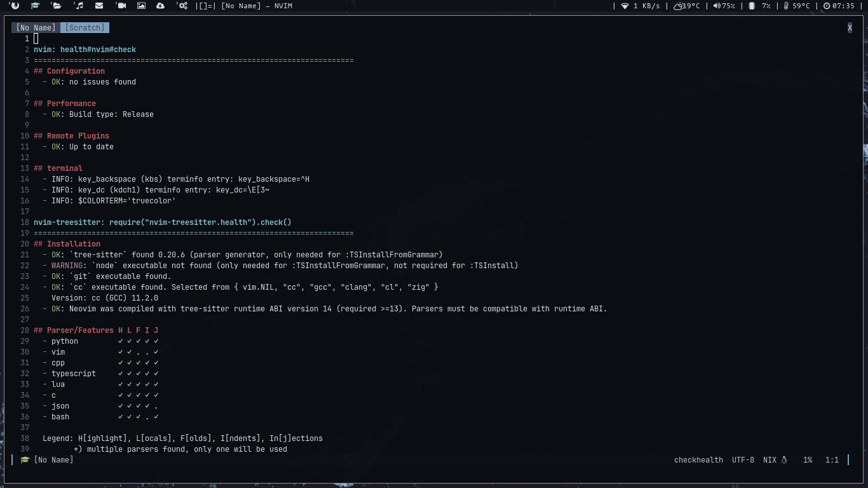
Task: Open the mail envelope workspace
Action: (x=99, y=6)
